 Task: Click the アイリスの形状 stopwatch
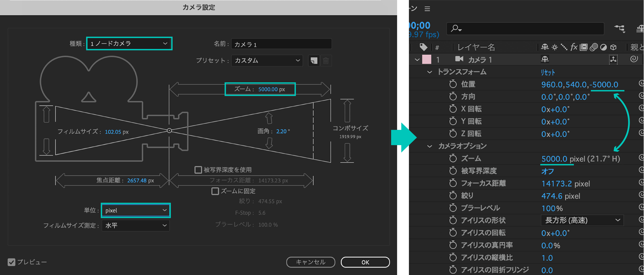click(x=453, y=220)
